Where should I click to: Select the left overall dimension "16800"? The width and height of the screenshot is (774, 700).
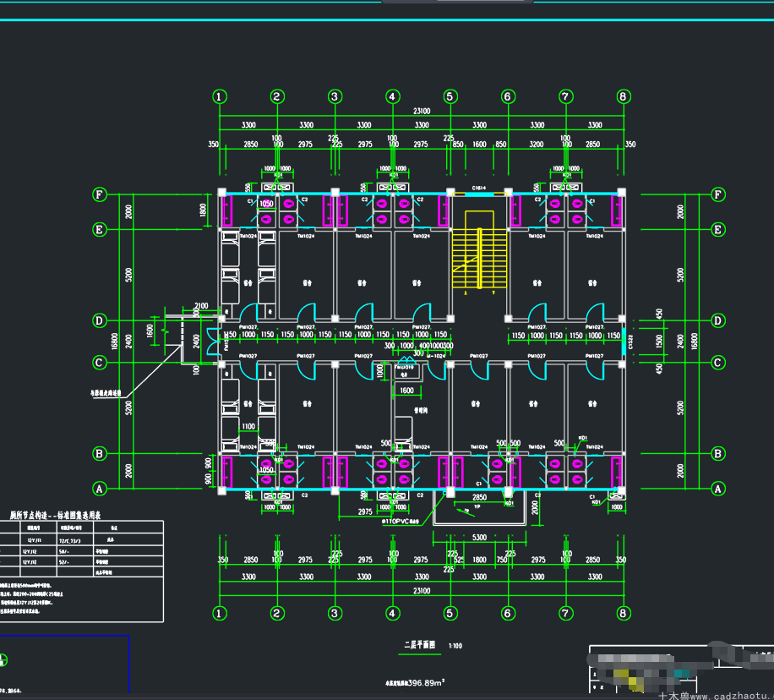[115, 342]
